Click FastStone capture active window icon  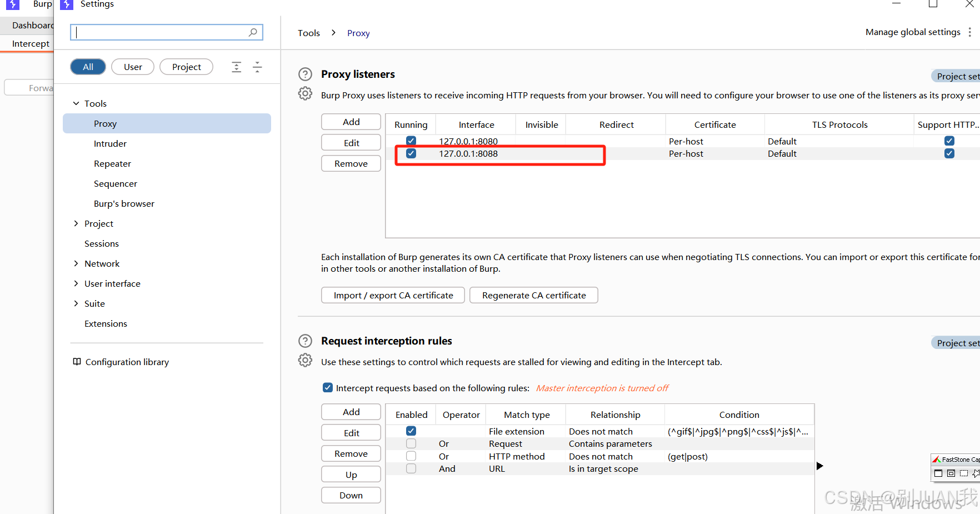coord(938,473)
